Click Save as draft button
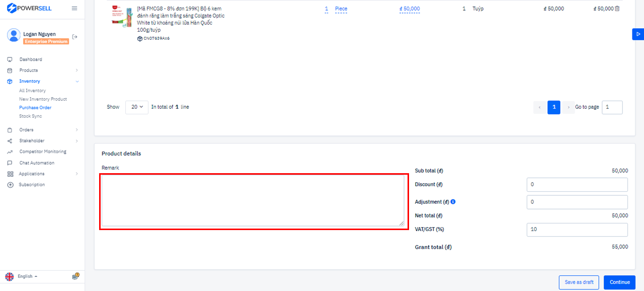Screen dimensions: 644x291 [x=579, y=282]
